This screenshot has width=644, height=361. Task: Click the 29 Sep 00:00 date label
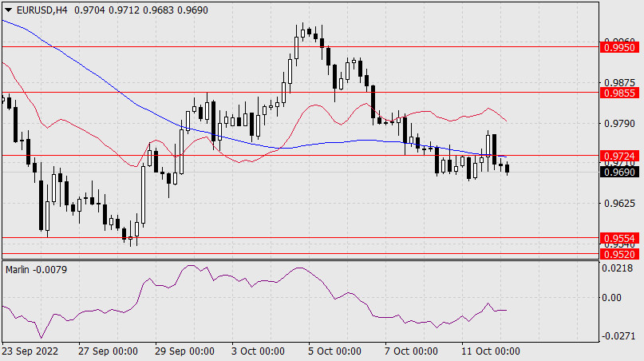point(184,351)
